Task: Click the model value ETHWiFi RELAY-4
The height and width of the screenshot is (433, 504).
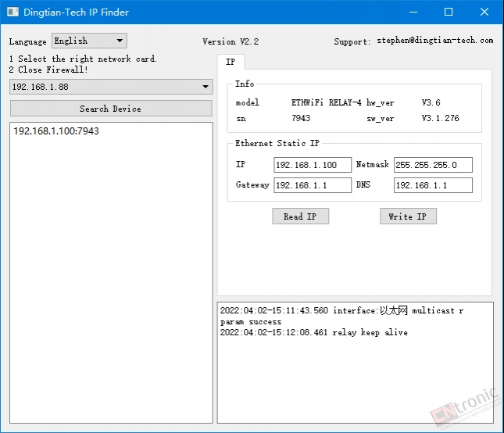Action: coord(327,102)
